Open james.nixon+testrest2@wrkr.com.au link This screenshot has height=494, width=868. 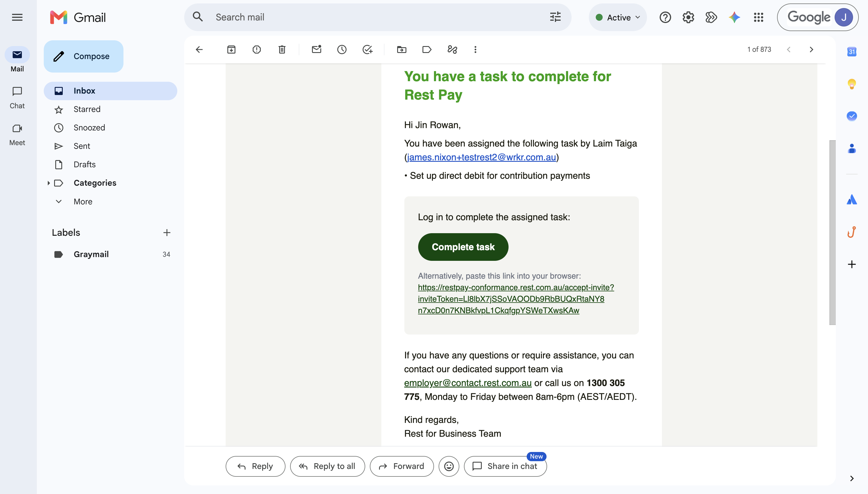pyautogui.click(x=481, y=157)
